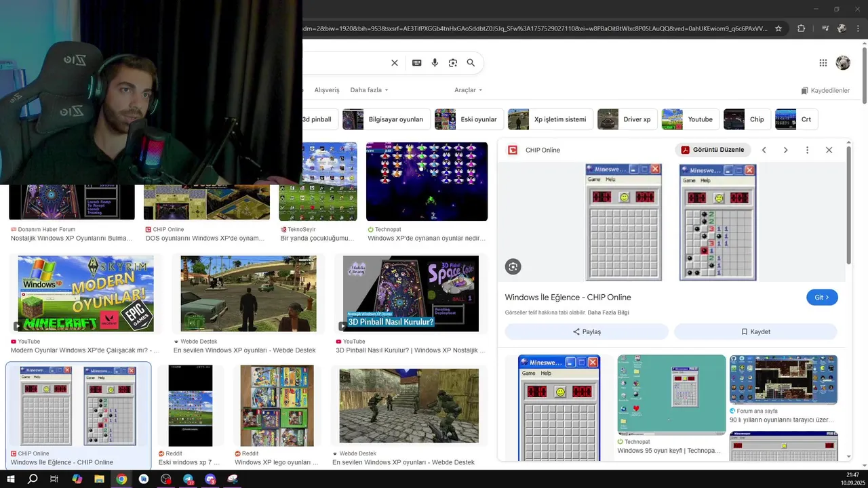Open Chrome's three-dot menu
The image size is (868, 488).
[x=859, y=28]
